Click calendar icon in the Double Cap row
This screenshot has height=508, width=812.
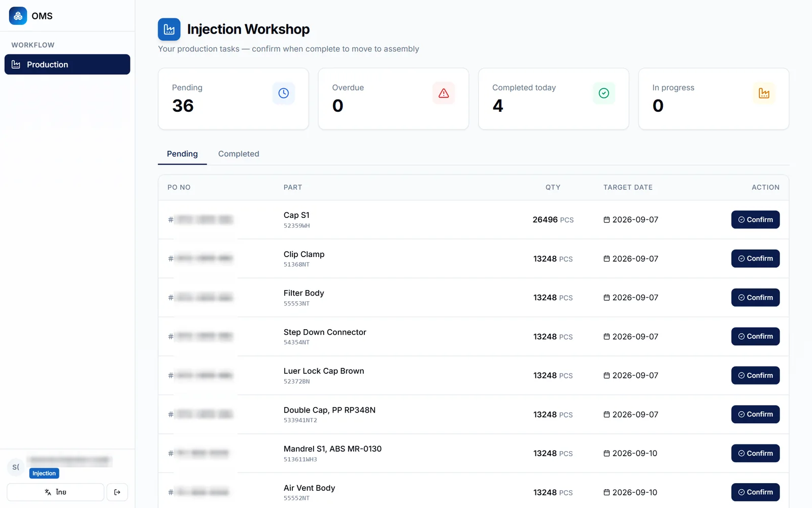(606, 415)
